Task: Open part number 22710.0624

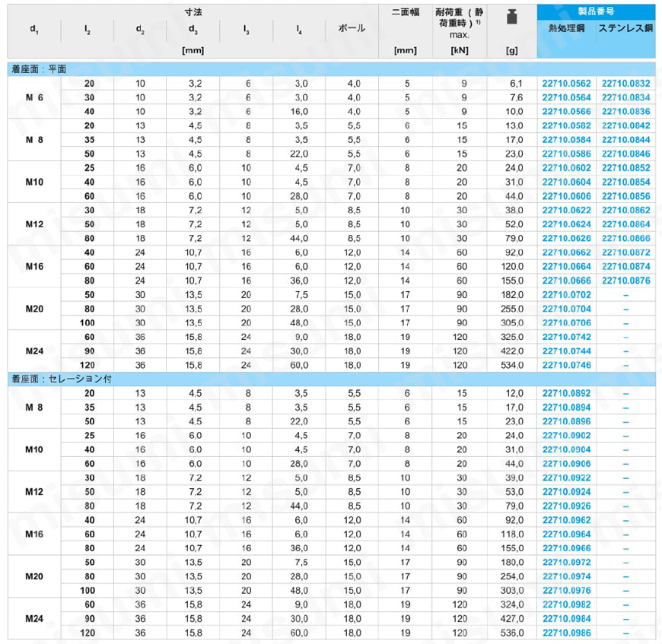Action: (567, 224)
